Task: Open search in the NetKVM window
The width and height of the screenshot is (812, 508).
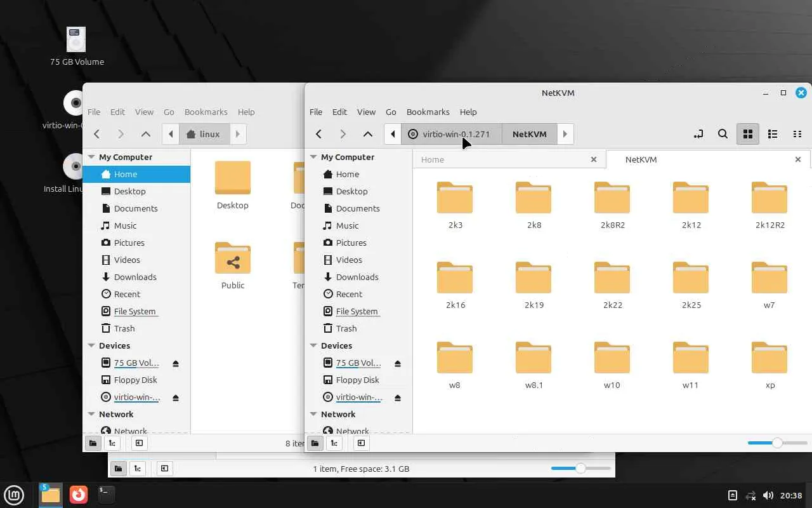Action: (723, 134)
